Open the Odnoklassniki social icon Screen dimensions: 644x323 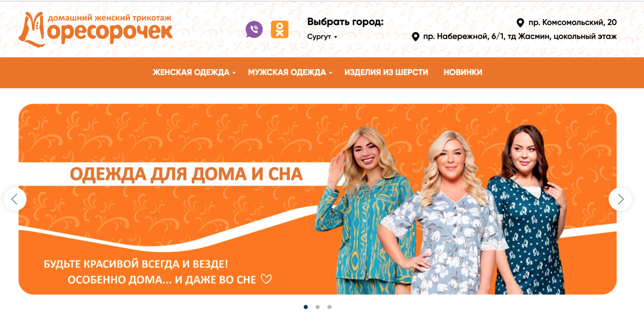pos(279,30)
